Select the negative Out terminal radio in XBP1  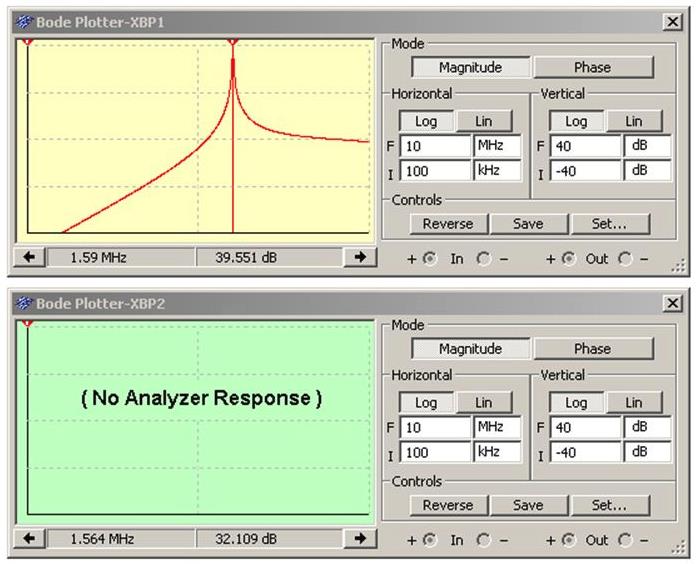coord(626,259)
